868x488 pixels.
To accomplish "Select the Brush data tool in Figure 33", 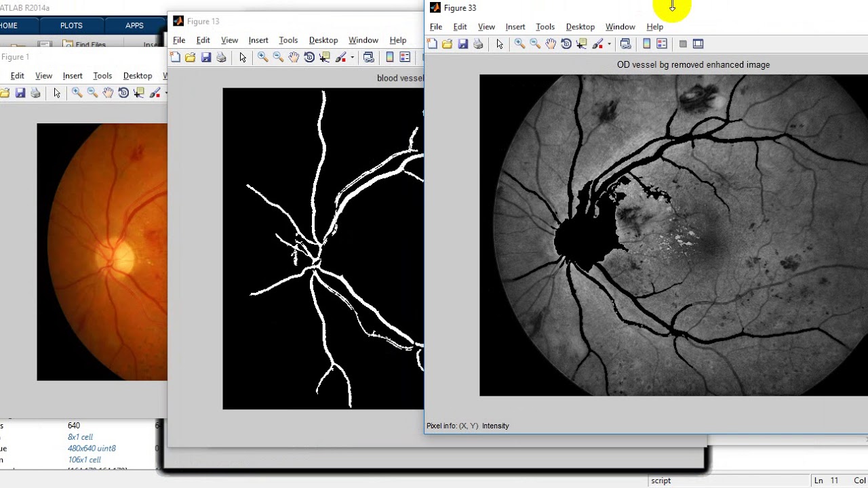I will 597,44.
